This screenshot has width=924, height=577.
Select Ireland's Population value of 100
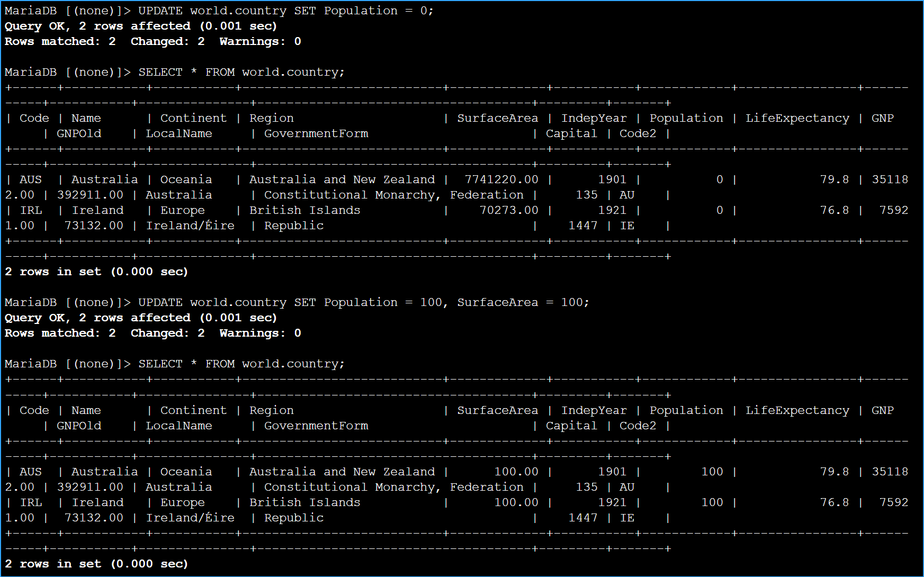(x=712, y=502)
